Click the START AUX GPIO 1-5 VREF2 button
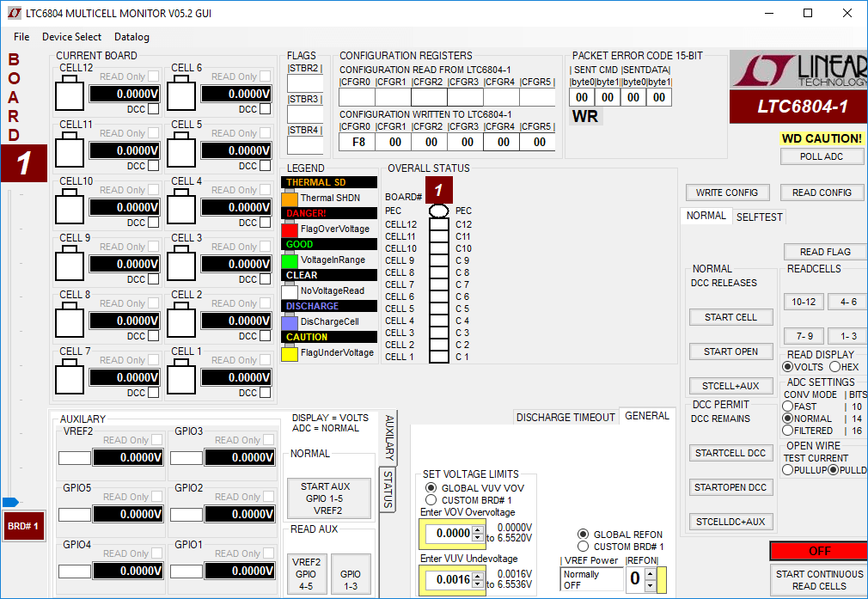 tap(328, 498)
